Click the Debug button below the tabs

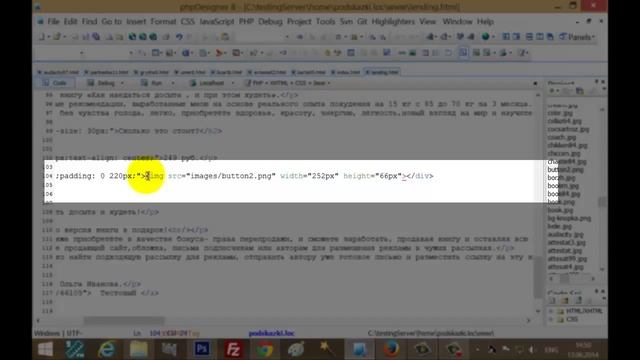(102, 83)
